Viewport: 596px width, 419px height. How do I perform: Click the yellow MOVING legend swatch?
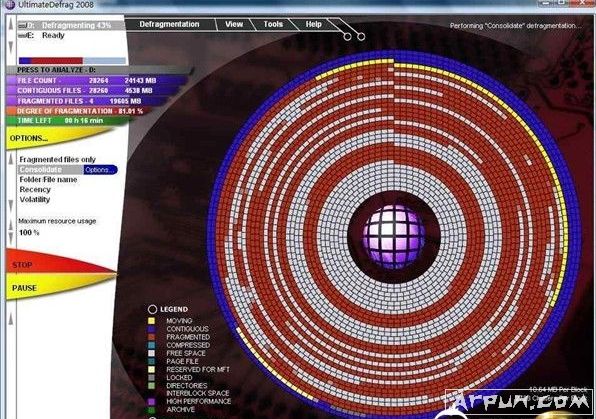coord(151,321)
